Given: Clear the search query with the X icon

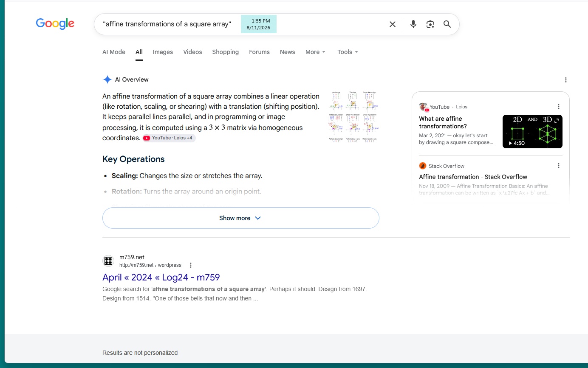Looking at the screenshot, I should pyautogui.click(x=393, y=24).
